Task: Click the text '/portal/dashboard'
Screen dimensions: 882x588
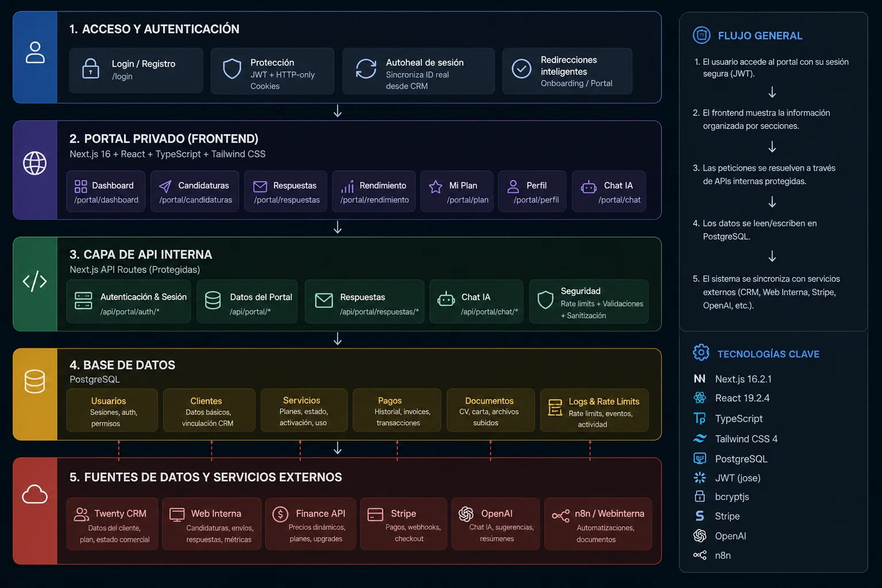Action: [x=106, y=200]
